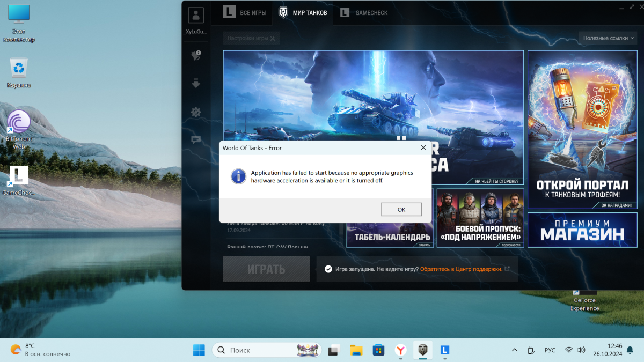The image size is (644, 362).
Task: Switch to the ВСЕ ИГРЫ tab
Action: click(x=245, y=13)
